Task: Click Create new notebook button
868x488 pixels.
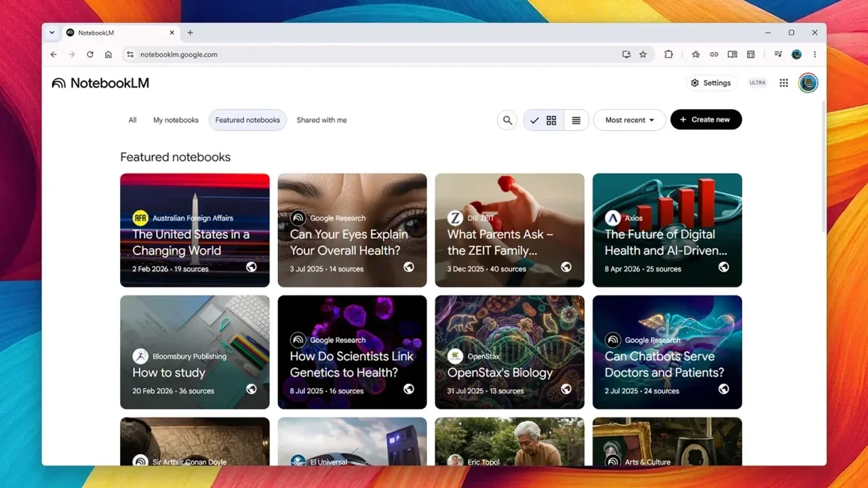Action: (706, 119)
